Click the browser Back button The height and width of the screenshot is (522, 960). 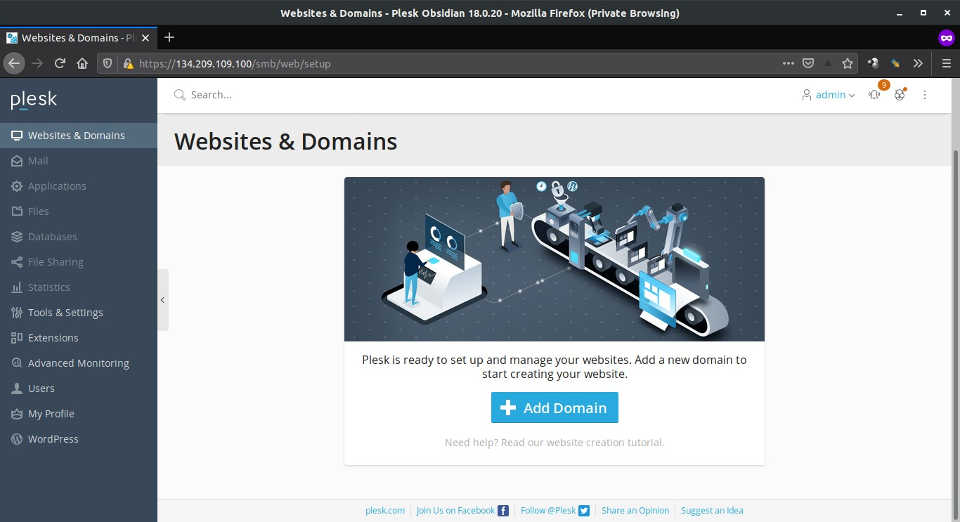pyautogui.click(x=14, y=63)
